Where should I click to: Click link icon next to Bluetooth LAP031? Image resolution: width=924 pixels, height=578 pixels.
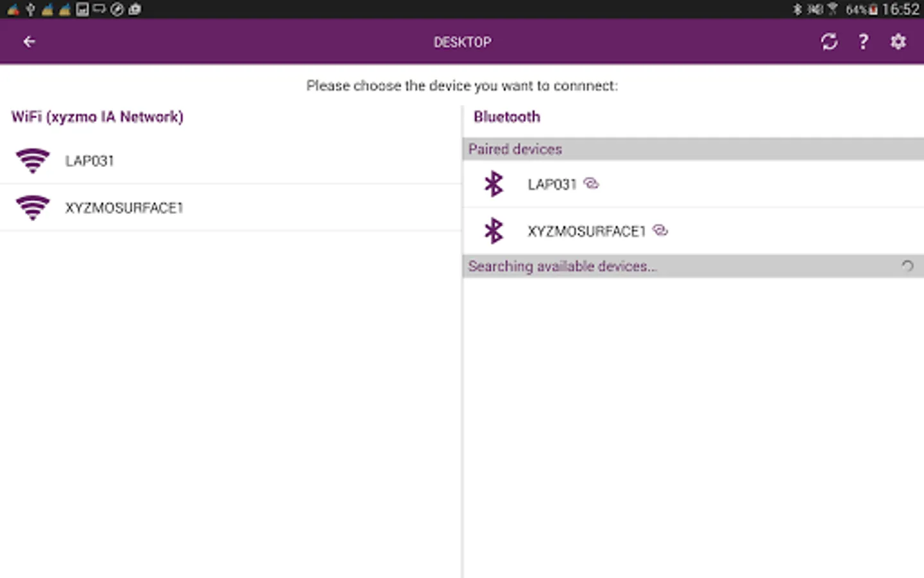click(592, 184)
